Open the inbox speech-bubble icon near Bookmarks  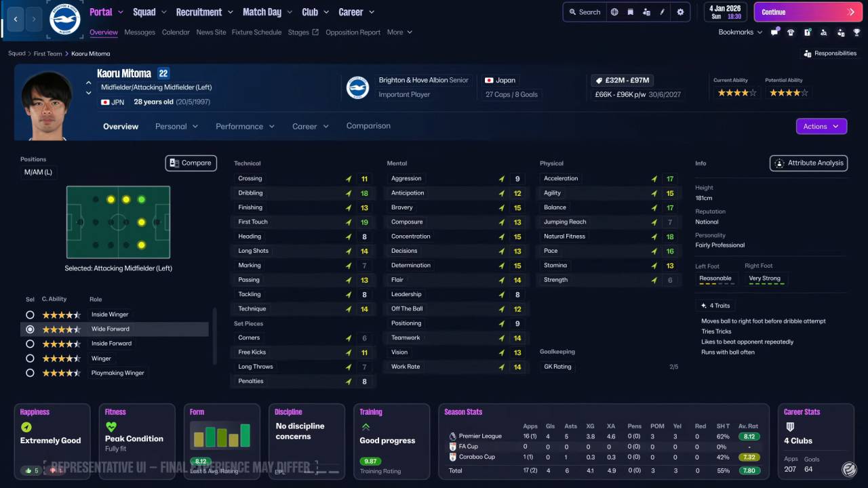(x=774, y=32)
